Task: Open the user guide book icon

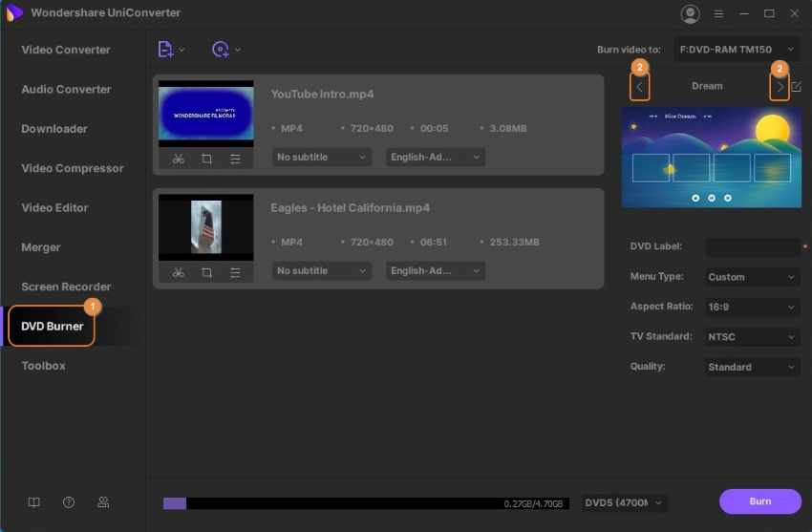Action: [x=34, y=502]
